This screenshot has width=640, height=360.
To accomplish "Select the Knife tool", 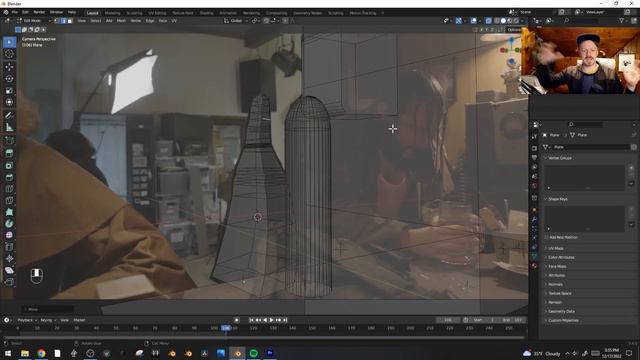I will pos(9,200).
